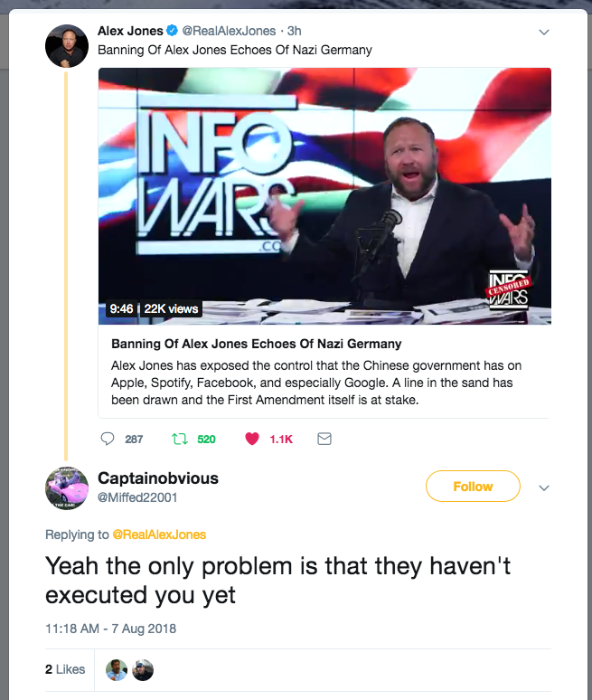Unlike the tweet via red heart icon

point(252,439)
